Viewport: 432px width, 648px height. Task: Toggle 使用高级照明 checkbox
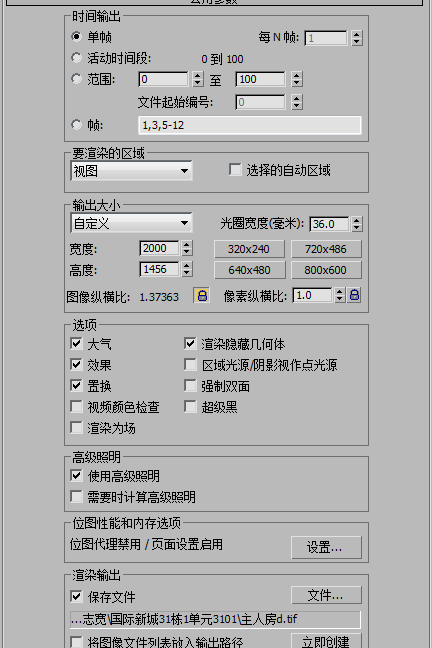click(x=76, y=475)
